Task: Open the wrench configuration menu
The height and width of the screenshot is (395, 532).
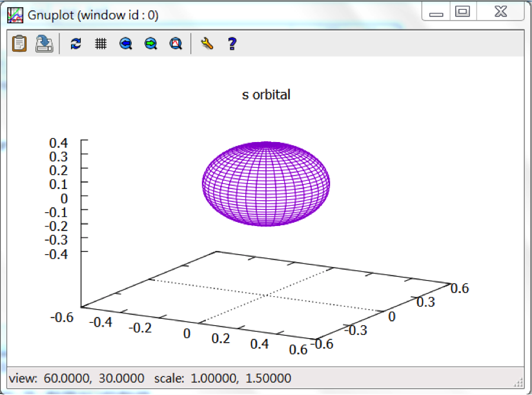Action: pyautogui.click(x=207, y=43)
